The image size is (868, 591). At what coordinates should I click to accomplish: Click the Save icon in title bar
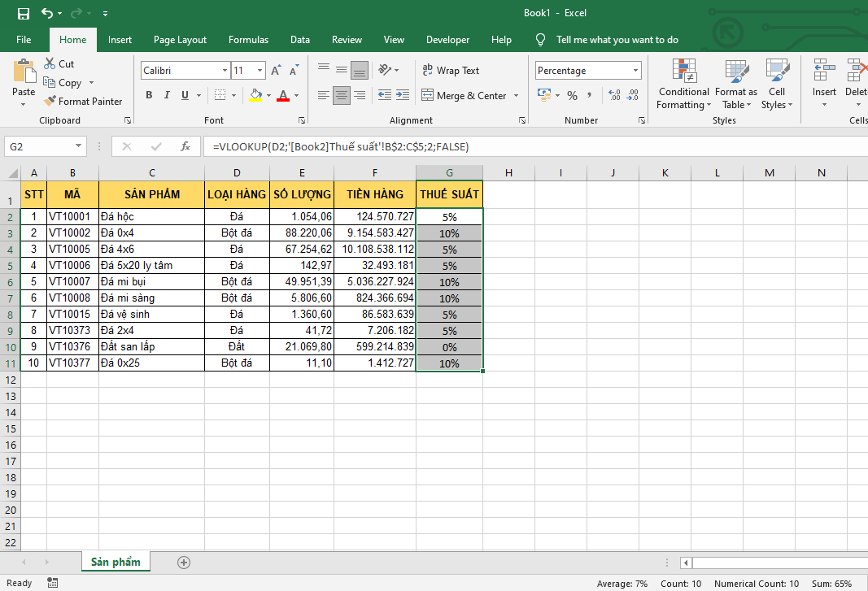coord(24,13)
